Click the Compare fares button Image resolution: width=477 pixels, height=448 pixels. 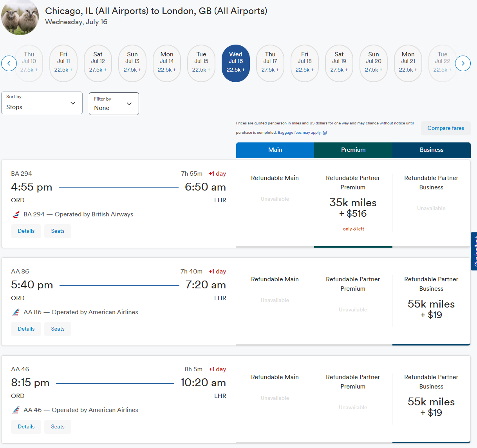pyautogui.click(x=446, y=128)
